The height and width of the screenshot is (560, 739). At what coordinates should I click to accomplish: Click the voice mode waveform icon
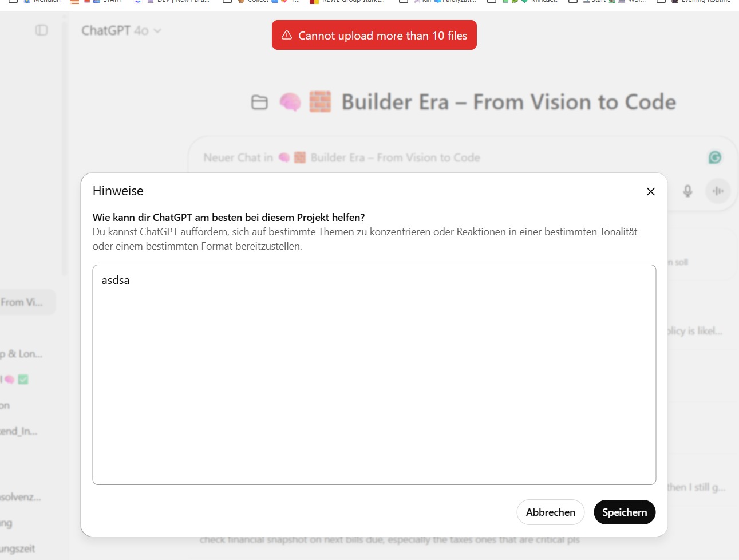pos(718,191)
